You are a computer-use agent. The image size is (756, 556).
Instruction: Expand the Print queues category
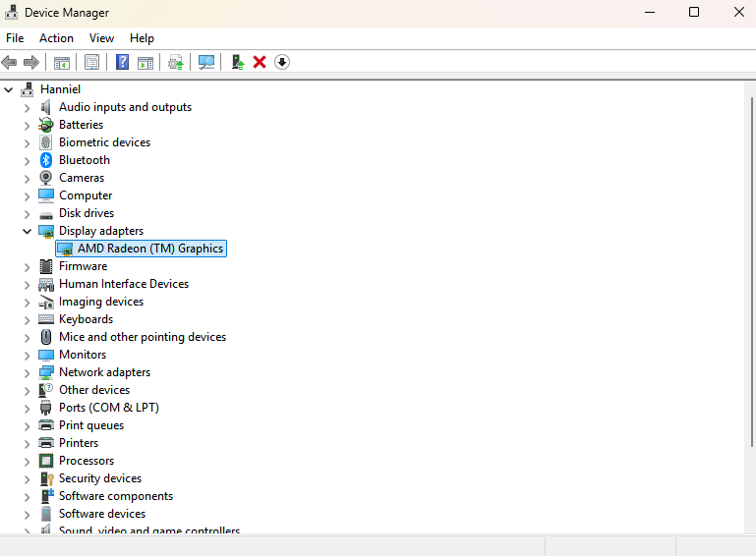27,426
